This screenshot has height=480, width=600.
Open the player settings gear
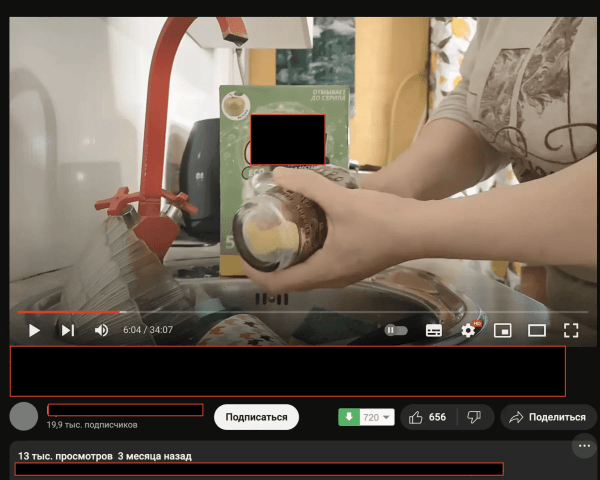click(467, 330)
